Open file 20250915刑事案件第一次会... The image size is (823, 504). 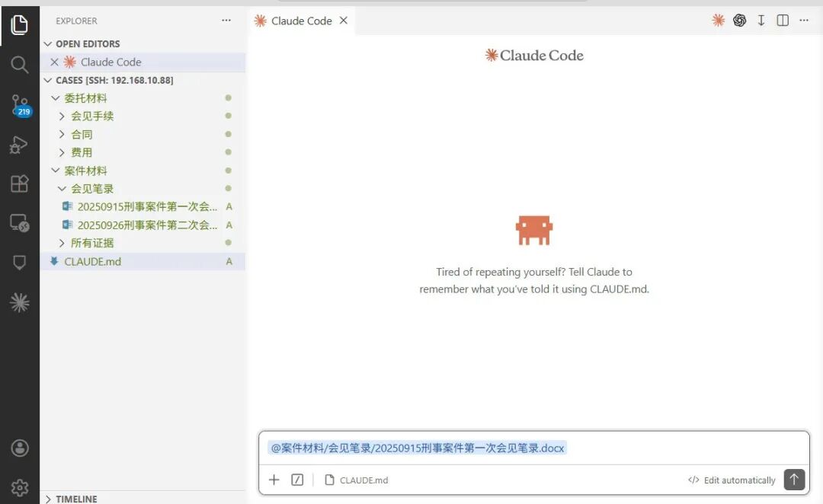pos(143,206)
